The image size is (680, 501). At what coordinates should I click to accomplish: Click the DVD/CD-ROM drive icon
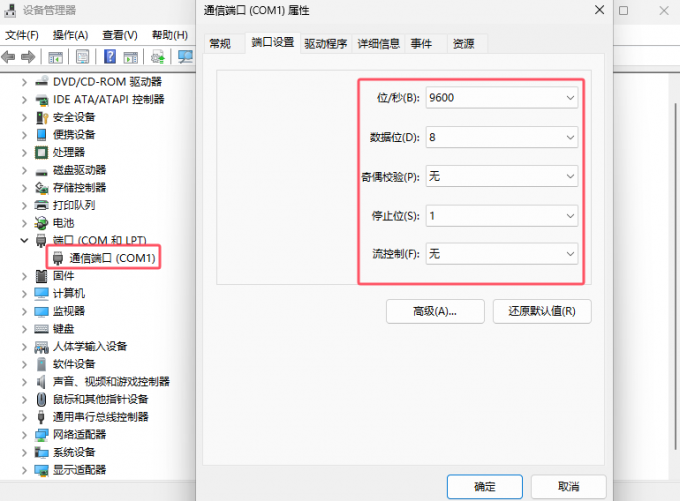(x=41, y=82)
